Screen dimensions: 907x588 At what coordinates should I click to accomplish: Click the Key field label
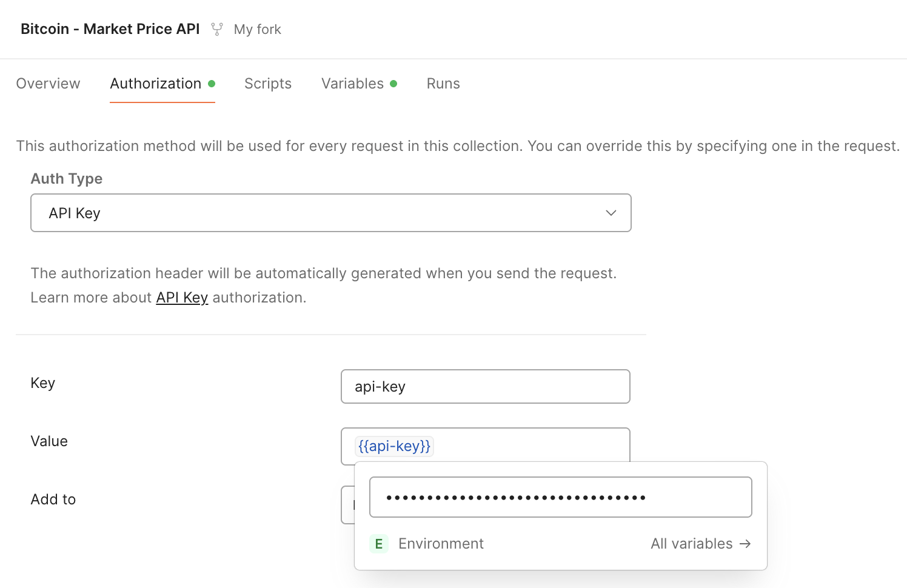click(x=43, y=383)
